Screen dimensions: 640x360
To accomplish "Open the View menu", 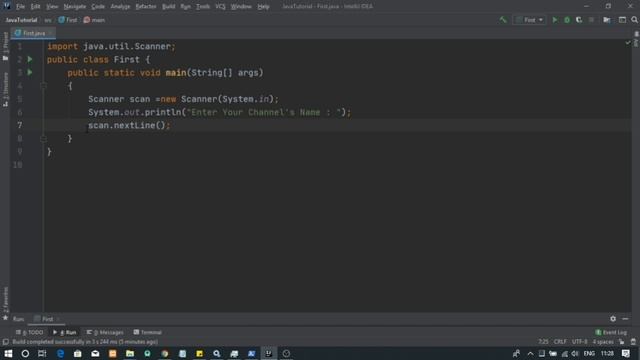I will (52, 7).
